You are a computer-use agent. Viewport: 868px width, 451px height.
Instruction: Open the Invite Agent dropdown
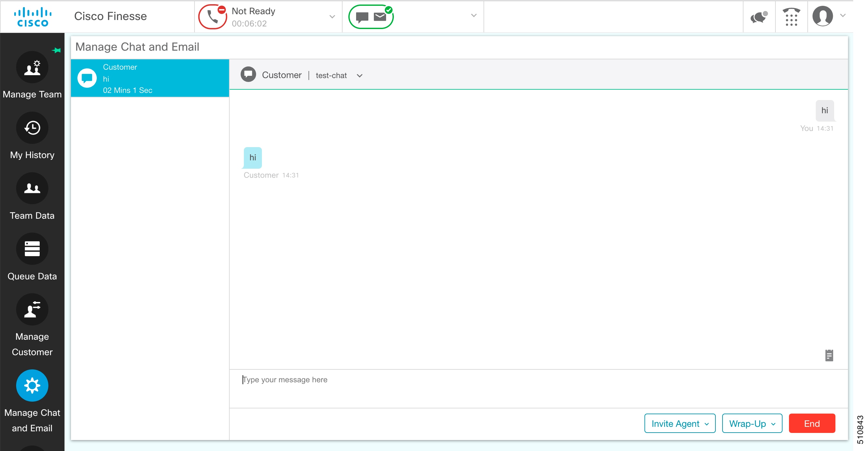[680, 423]
